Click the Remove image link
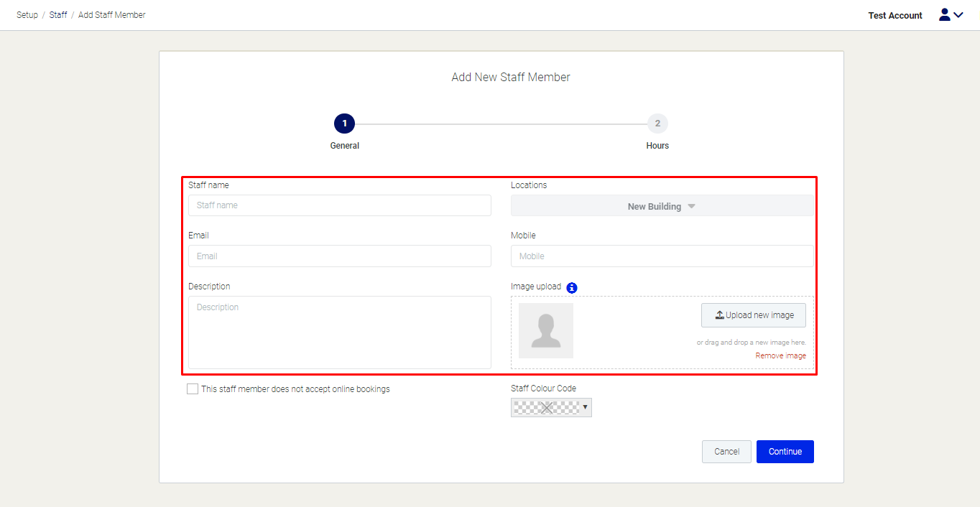Viewport: 980px width, 507px height. (780, 356)
